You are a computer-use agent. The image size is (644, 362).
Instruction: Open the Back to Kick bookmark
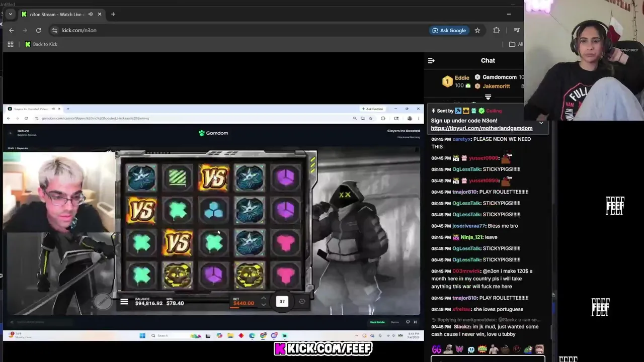point(41,44)
